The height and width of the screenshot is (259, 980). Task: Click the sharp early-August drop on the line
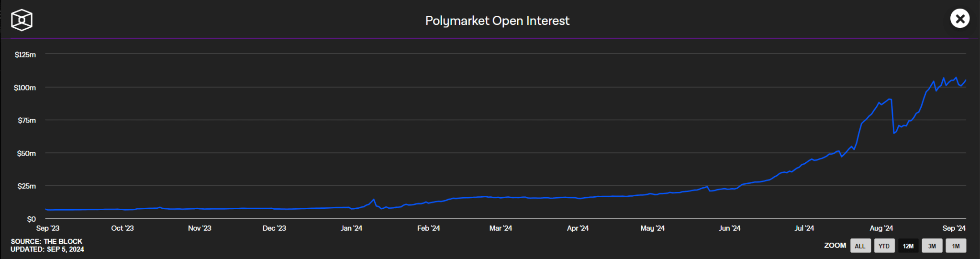[892, 116]
